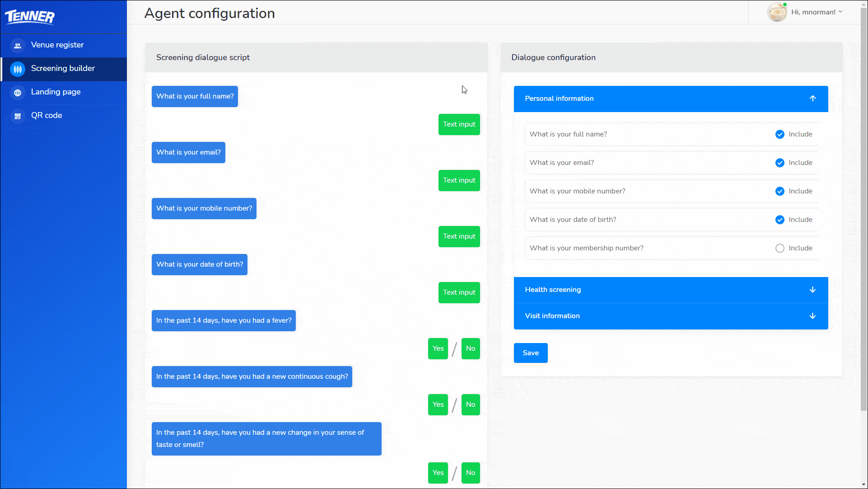Click the Tenner logo
The image size is (868, 489).
[x=30, y=17]
